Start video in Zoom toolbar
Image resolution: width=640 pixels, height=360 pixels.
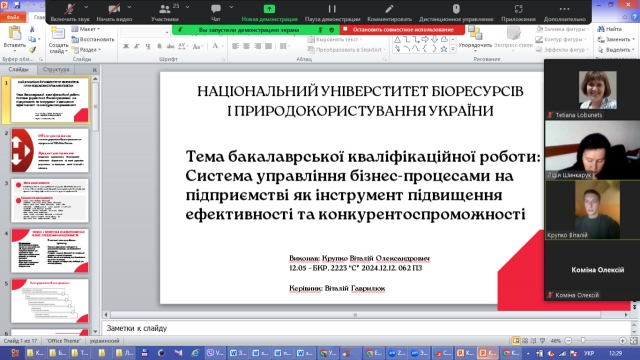(x=114, y=12)
